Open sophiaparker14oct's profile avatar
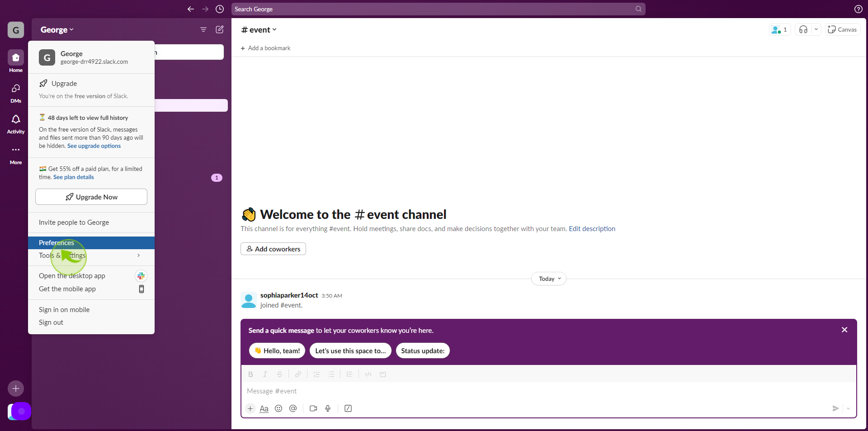Viewport: 868px width, 431px height. tap(249, 300)
